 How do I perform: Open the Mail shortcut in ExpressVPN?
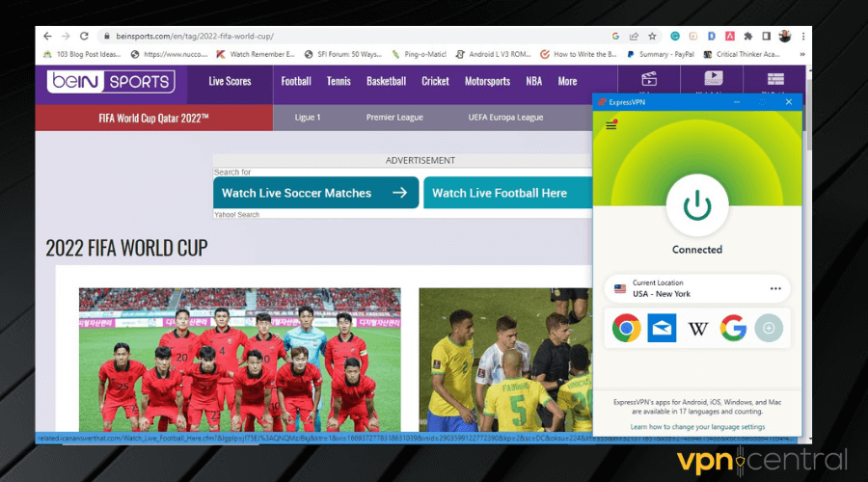point(662,329)
